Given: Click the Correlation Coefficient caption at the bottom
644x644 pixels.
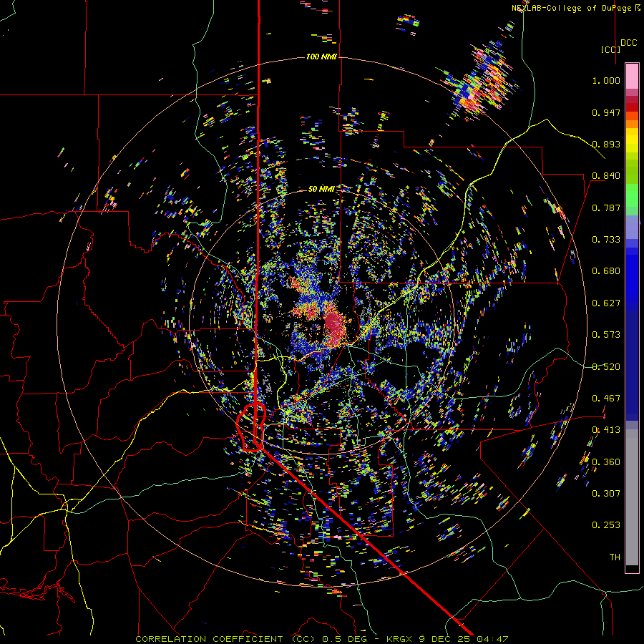Looking at the screenshot, I should pyautogui.click(x=321, y=639).
